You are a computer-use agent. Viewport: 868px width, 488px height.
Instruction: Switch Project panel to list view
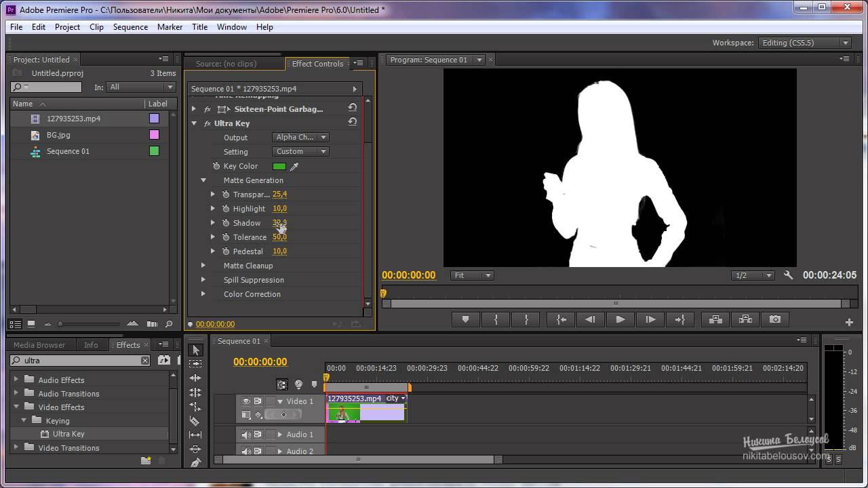[16, 324]
